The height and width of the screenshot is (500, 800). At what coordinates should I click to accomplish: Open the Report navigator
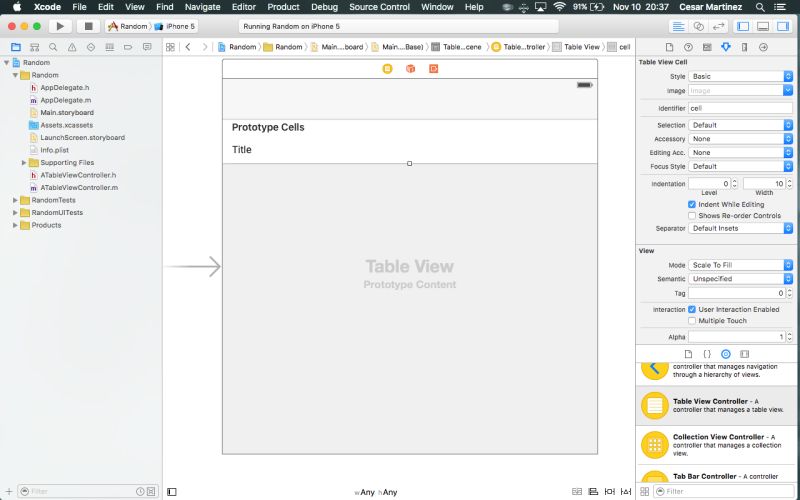147,47
